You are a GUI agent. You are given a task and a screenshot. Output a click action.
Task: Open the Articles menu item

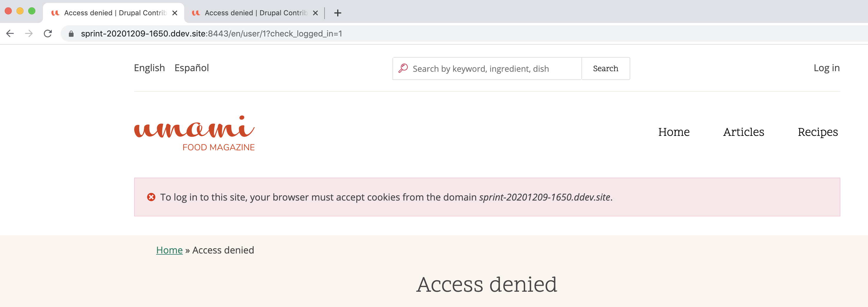pyautogui.click(x=743, y=132)
